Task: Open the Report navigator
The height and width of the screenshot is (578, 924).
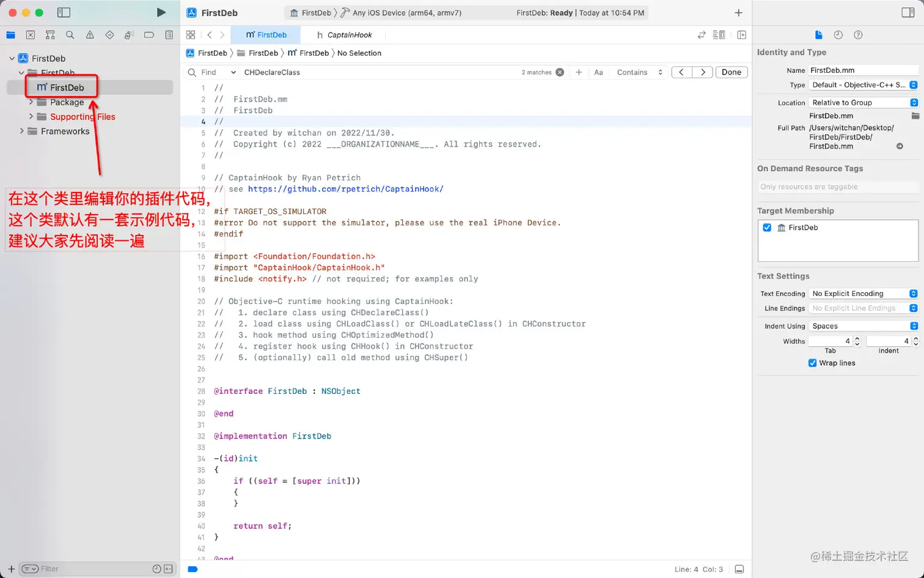Action: [x=169, y=35]
